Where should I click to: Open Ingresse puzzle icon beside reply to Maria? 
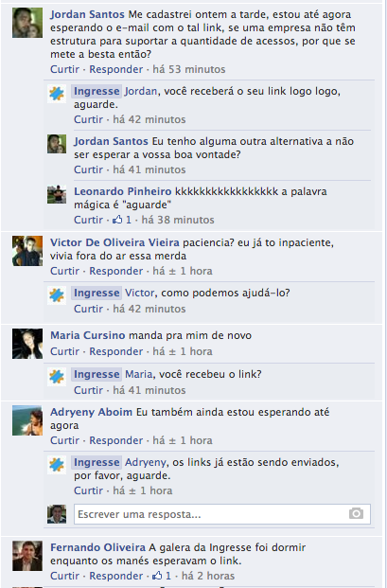point(57,377)
